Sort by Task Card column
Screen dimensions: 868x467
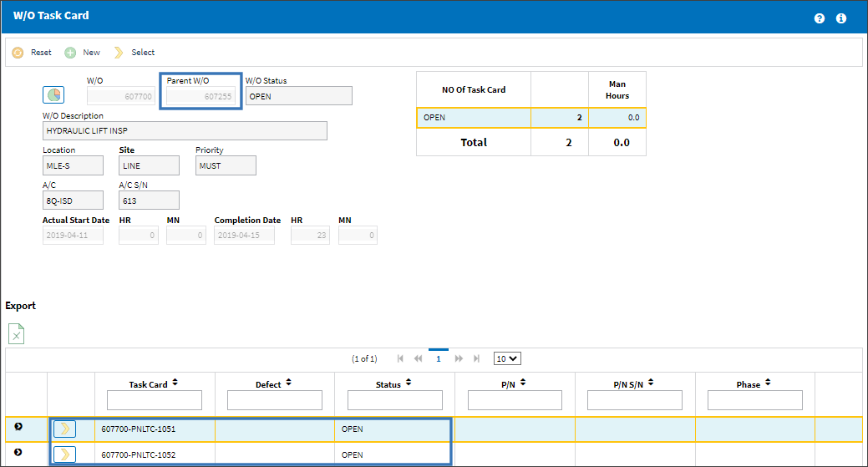pyautogui.click(x=175, y=383)
